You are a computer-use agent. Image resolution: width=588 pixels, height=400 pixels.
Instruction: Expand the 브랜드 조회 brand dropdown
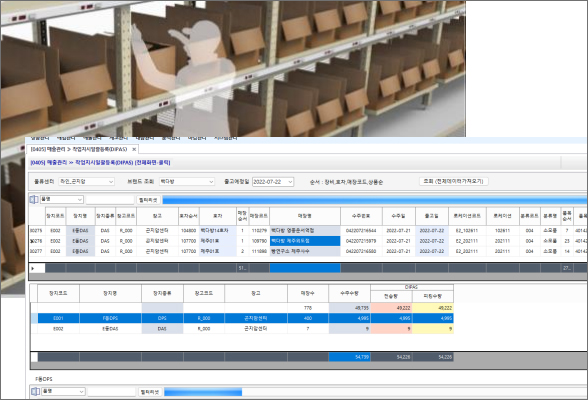[187, 181]
